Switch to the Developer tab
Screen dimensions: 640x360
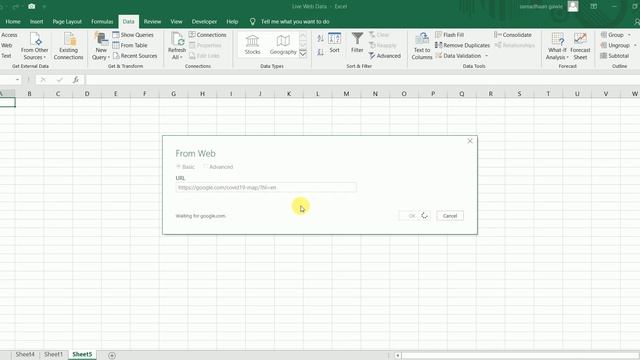(x=204, y=22)
